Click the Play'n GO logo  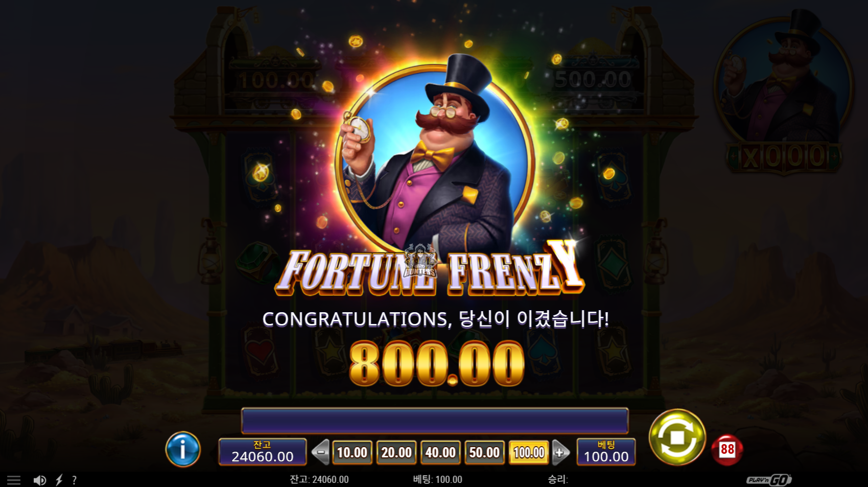pyautogui.click(x=769, y=480)
